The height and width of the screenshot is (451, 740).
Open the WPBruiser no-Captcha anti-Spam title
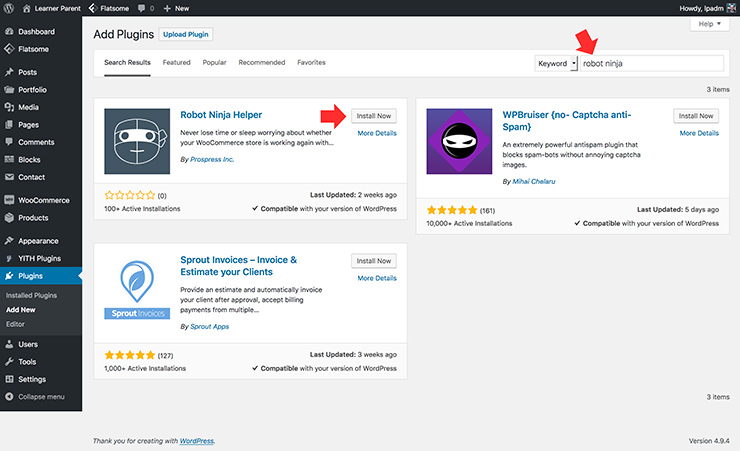pyautogui.click(x=566, y=121)
